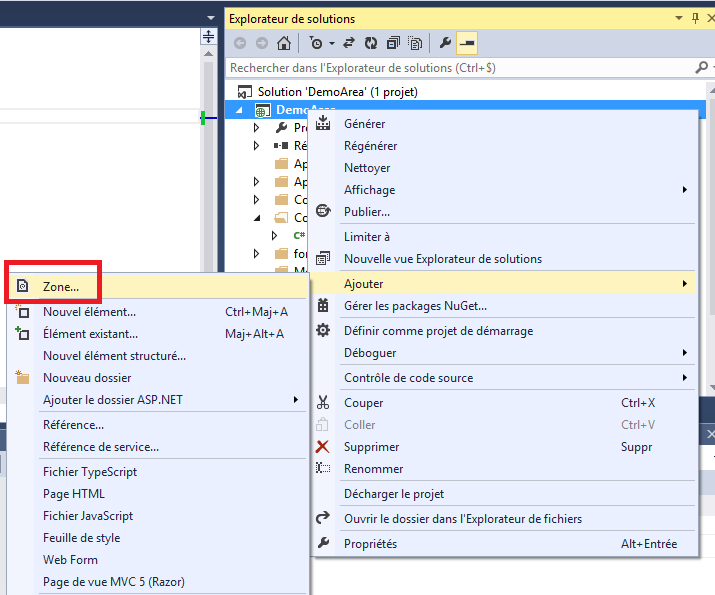The image size is (715, 595).
Task: Select Nouvel élément structuré...
Action: click(x=158, y=356)
